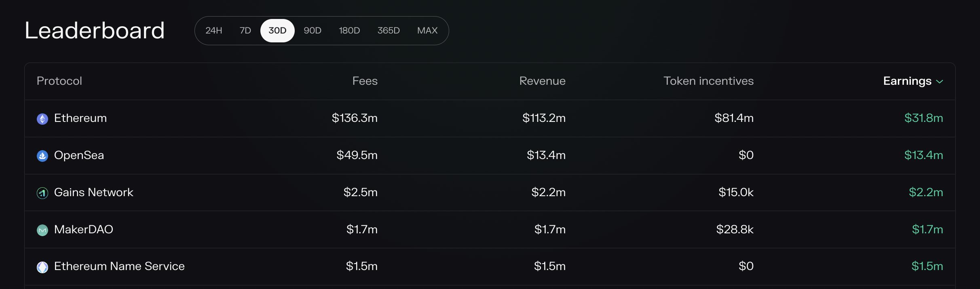Click Ethereum revenue value $113.2m

click(x=544, y=118)
